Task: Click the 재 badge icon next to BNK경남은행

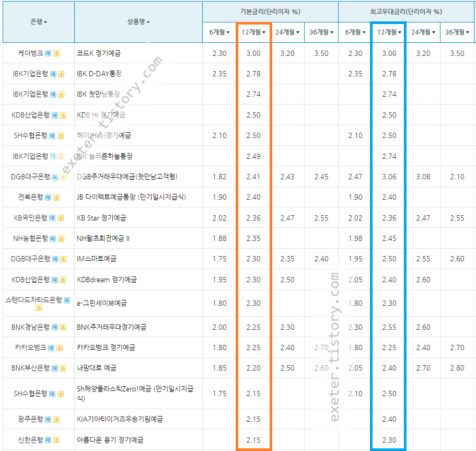Action: 55,327
